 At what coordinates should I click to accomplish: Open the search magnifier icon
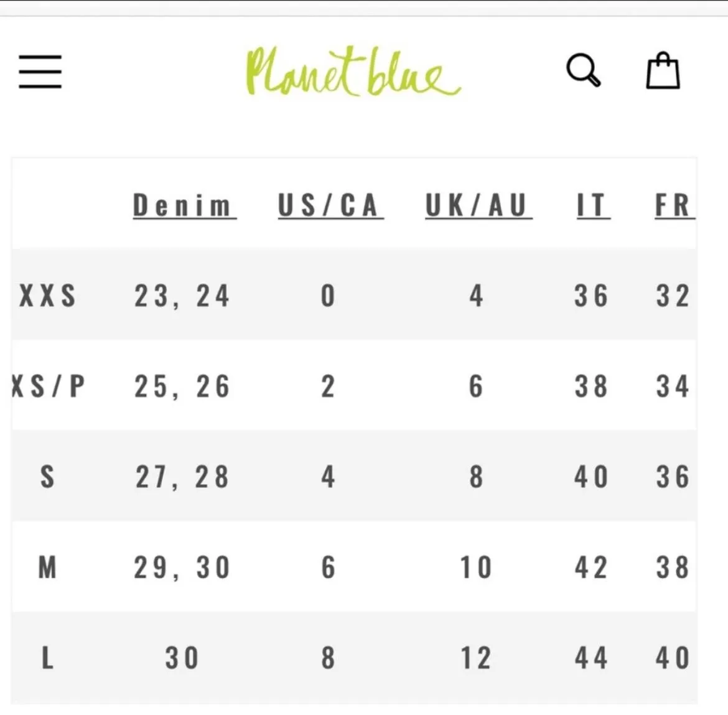[x=584, y=70]
